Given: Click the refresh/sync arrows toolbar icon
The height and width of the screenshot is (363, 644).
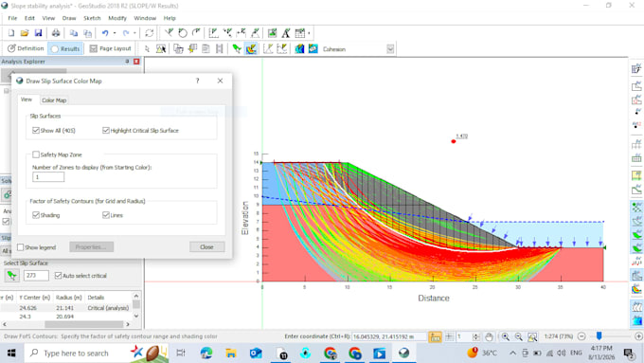Looking at the screenshot, I should (x=149, y=33).
